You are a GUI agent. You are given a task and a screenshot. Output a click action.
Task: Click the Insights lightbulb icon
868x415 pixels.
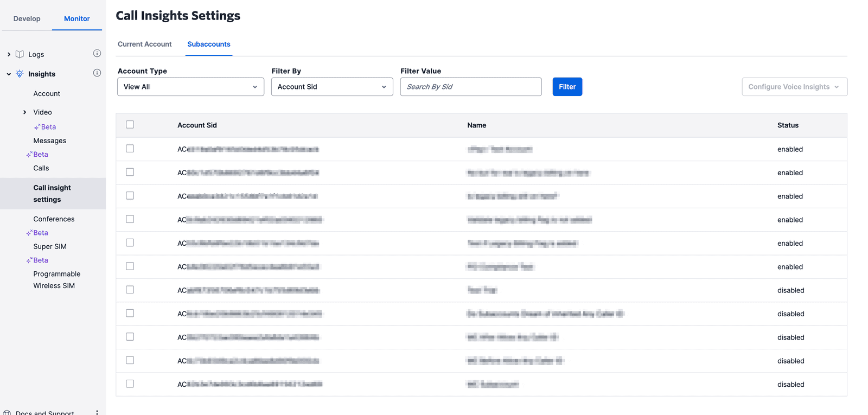coord(20,74)
